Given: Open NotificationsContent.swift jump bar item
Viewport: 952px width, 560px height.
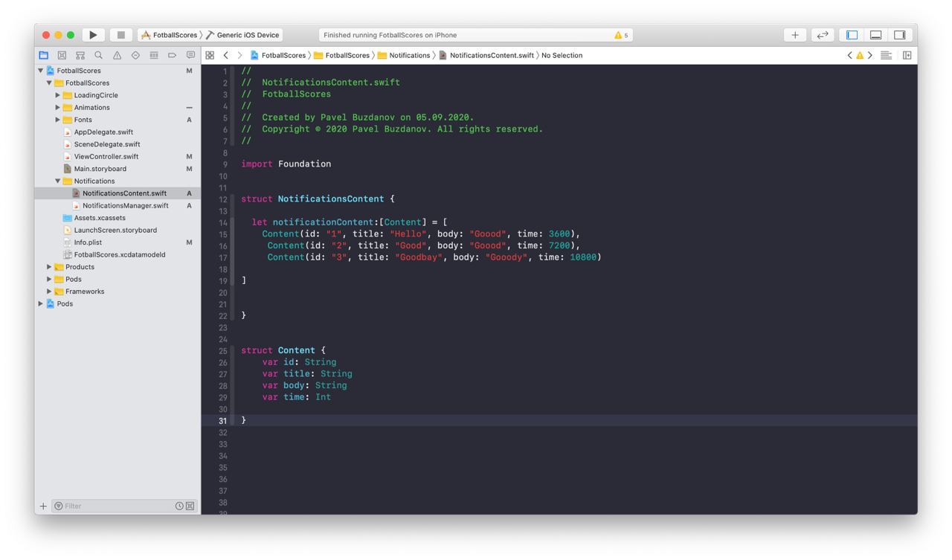Looking at the screenshot, I should (486, 55).
